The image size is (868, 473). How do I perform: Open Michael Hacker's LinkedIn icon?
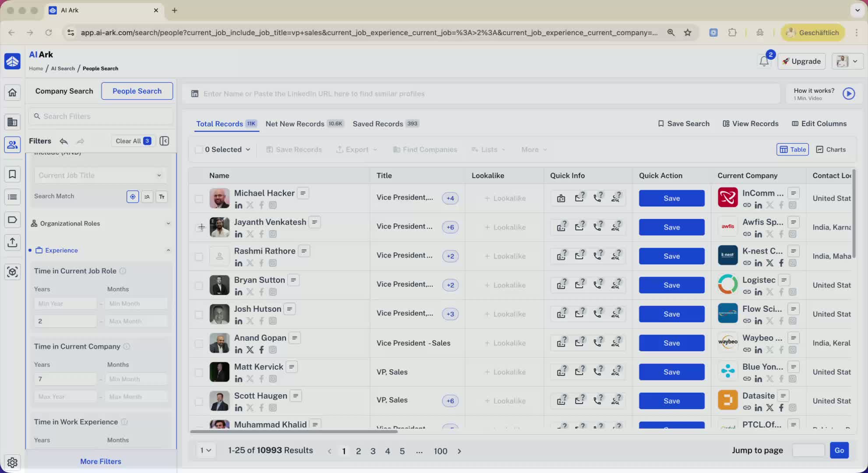(238, 205)
